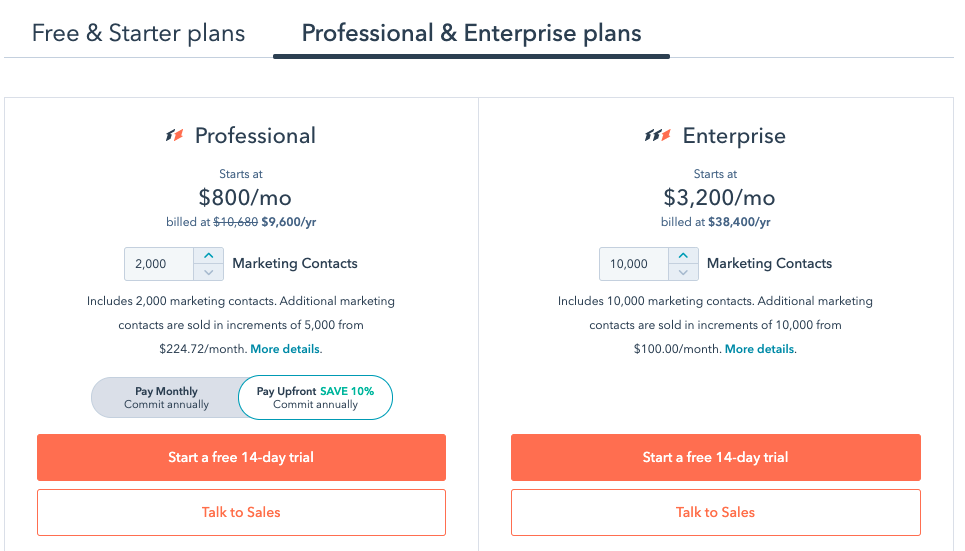The height and width of the screenshot is (551, 965).
Task: Talk to Sales about Professional plan
Action: (241, 512)
